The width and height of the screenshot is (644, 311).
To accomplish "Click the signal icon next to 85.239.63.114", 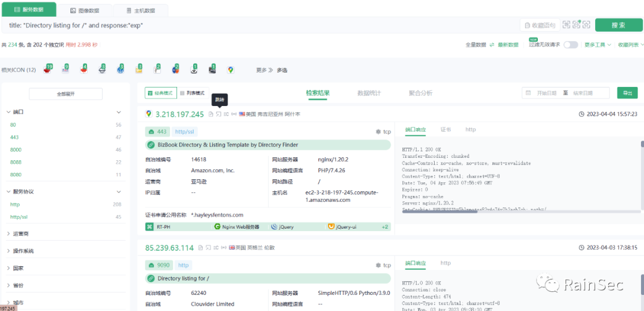I will click(224, 248).
